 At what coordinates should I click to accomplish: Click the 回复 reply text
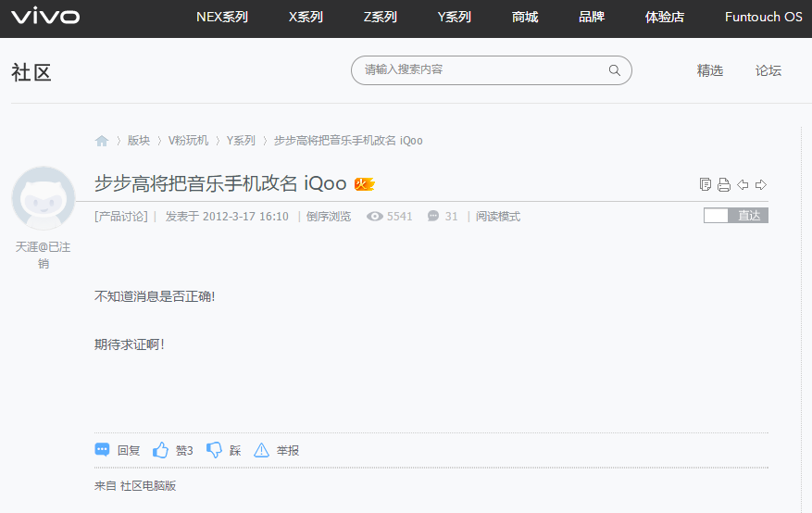(129, 450)
